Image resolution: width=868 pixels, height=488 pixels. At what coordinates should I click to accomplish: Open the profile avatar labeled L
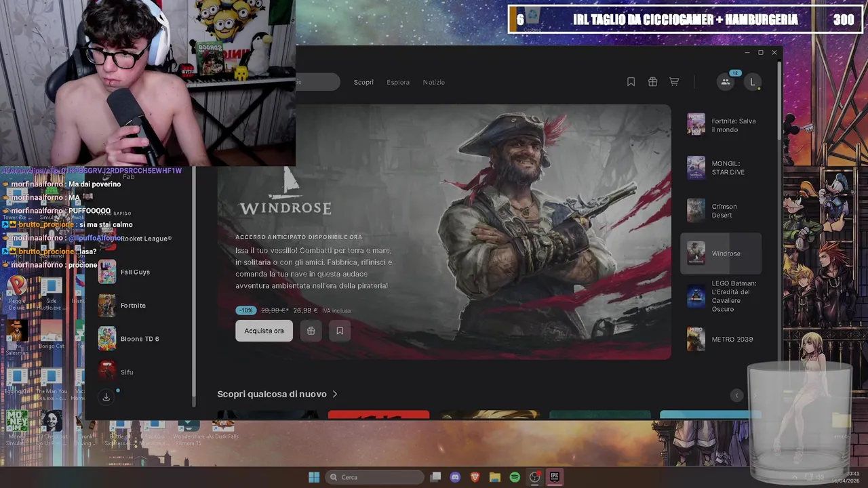pos(752,82)
